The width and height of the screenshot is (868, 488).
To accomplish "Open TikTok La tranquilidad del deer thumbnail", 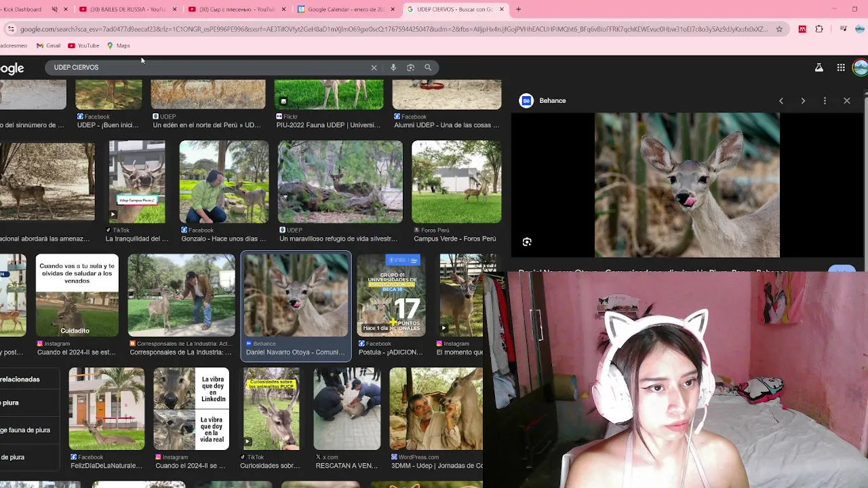I will coord(137,182).
